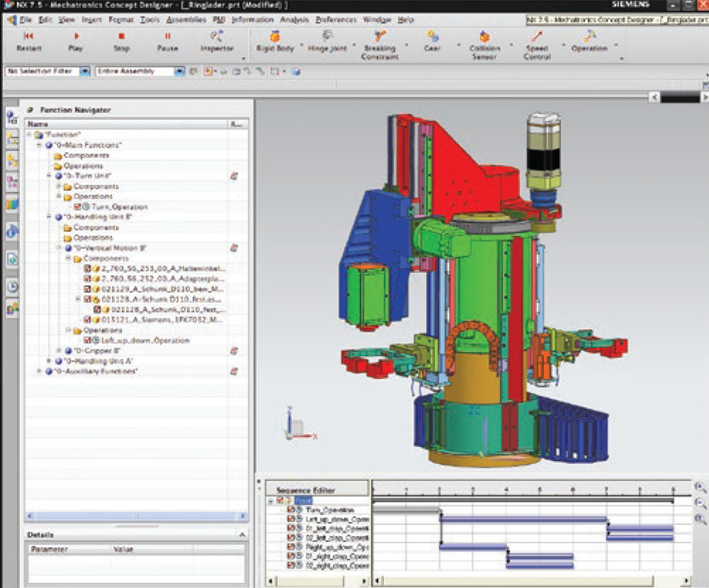Open the Assemblies menu

[x=186, y=20]
